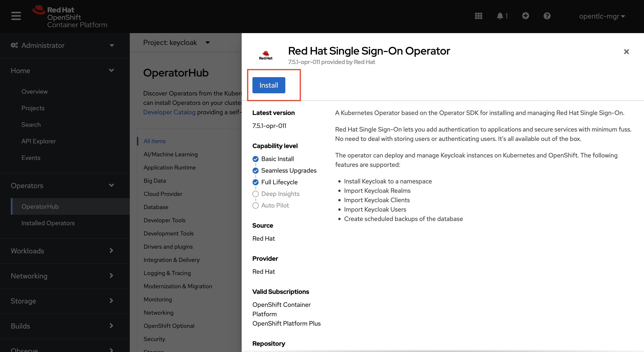
Task: Filter by Big Data category
Action: pyautogui.click(x=154, y=181)
